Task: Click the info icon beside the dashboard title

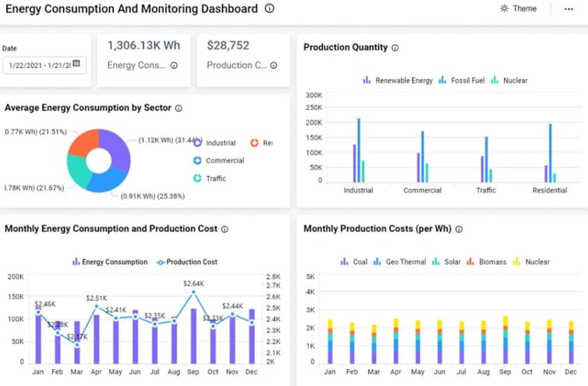Action: point(269,8)
